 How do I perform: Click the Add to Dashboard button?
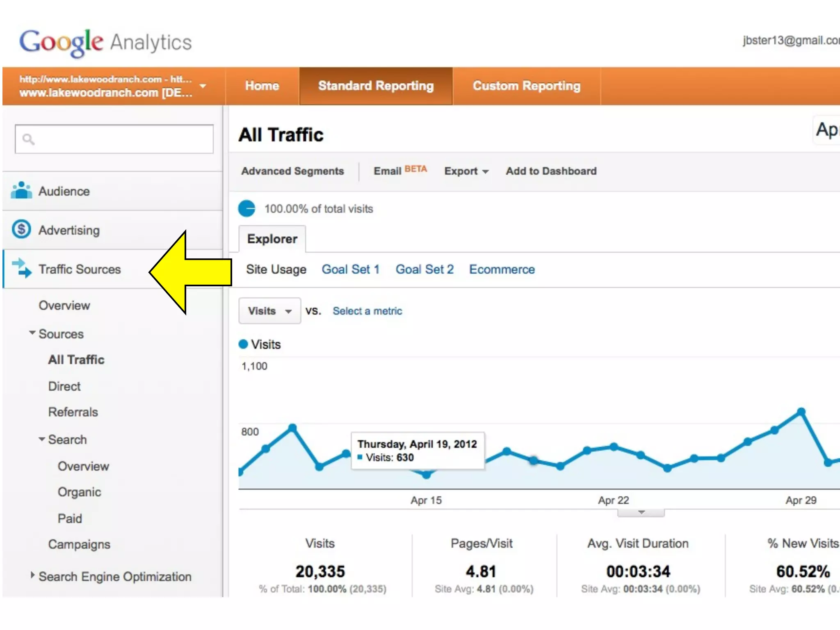tap(551, 171)
